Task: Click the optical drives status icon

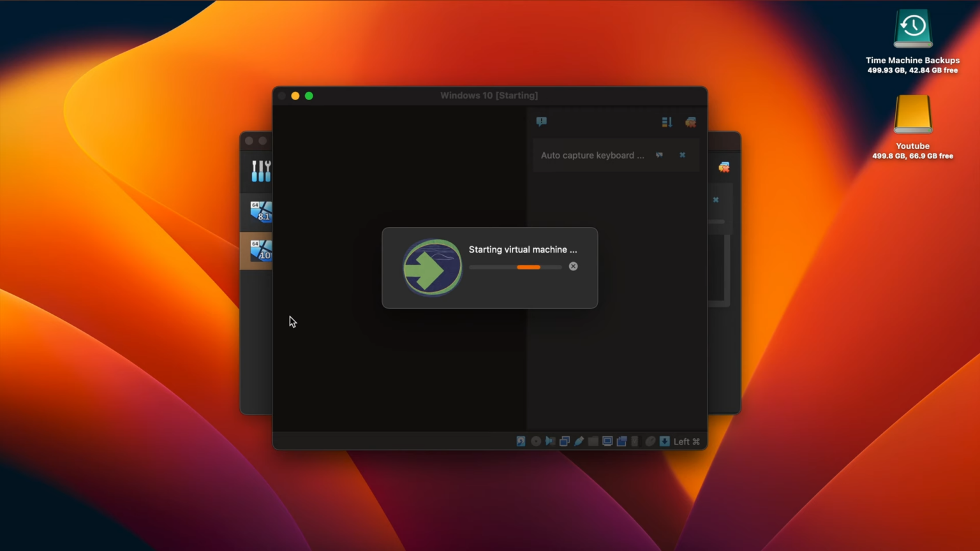Action: click(536, 441)
